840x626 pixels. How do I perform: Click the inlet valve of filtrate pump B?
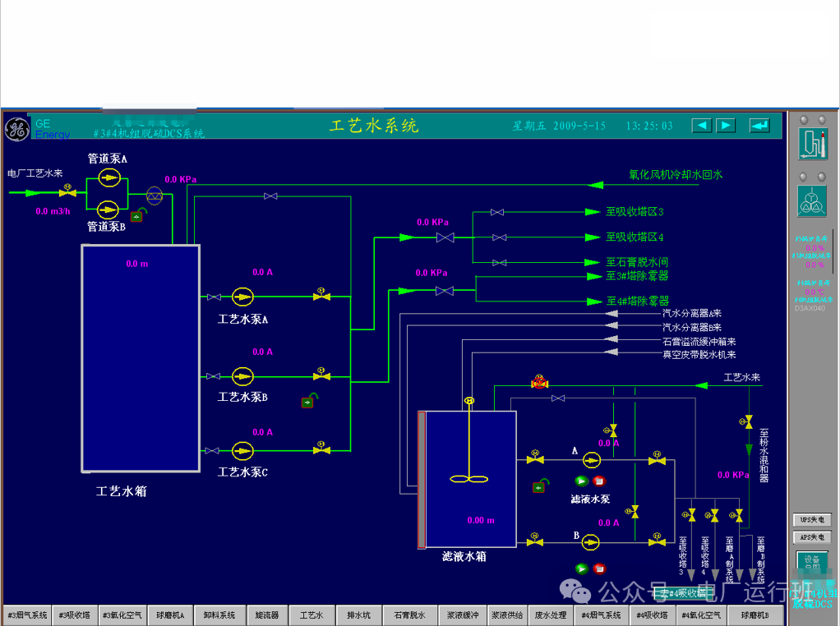534,541
